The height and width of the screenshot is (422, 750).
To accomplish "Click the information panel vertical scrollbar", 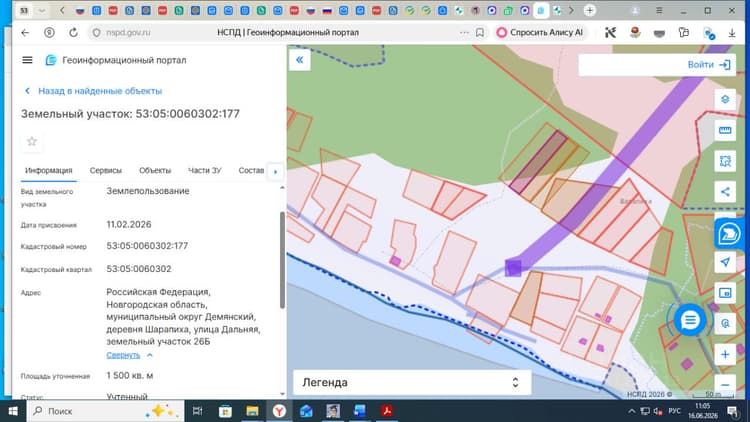I will point(282,259).
